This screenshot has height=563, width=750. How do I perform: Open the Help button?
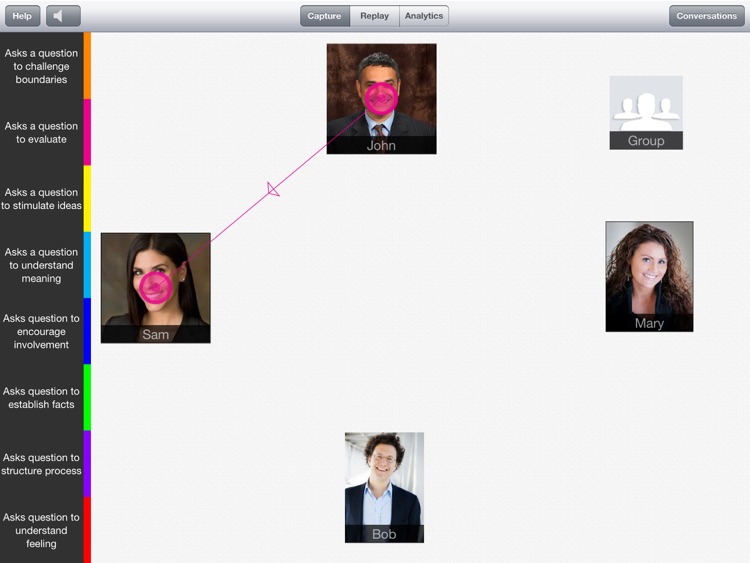pos(22,16)
